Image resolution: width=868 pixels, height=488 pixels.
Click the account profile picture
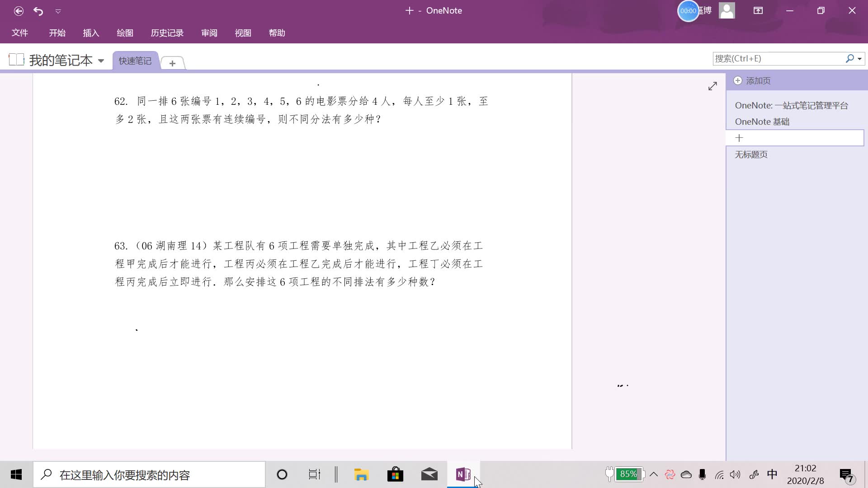726,10
